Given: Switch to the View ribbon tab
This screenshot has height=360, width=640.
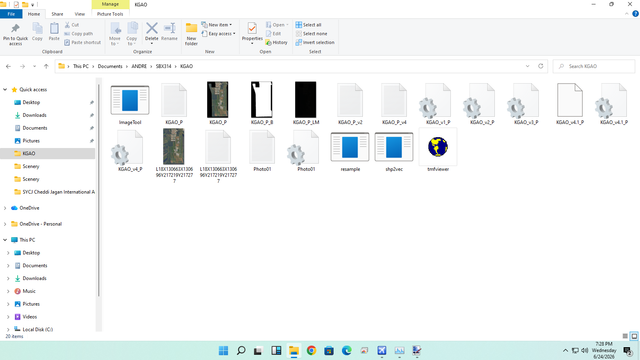Looking at the screenshot, I should pos(80,14).
